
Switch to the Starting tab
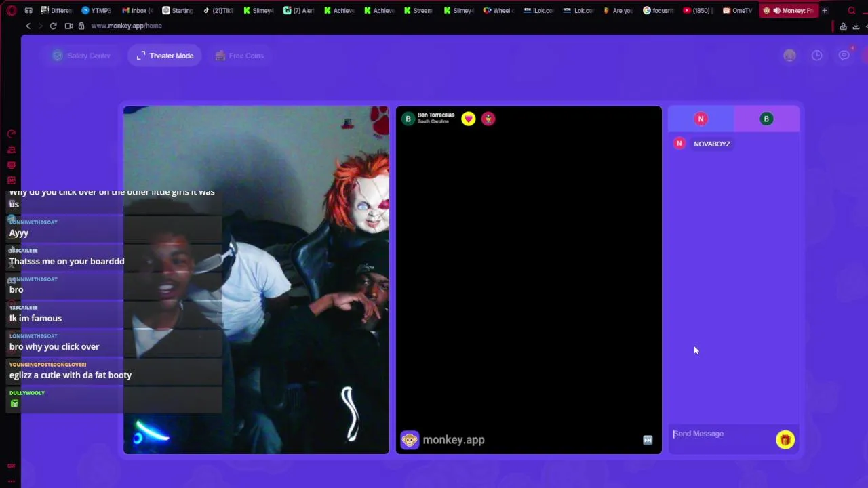click(176, 10)
